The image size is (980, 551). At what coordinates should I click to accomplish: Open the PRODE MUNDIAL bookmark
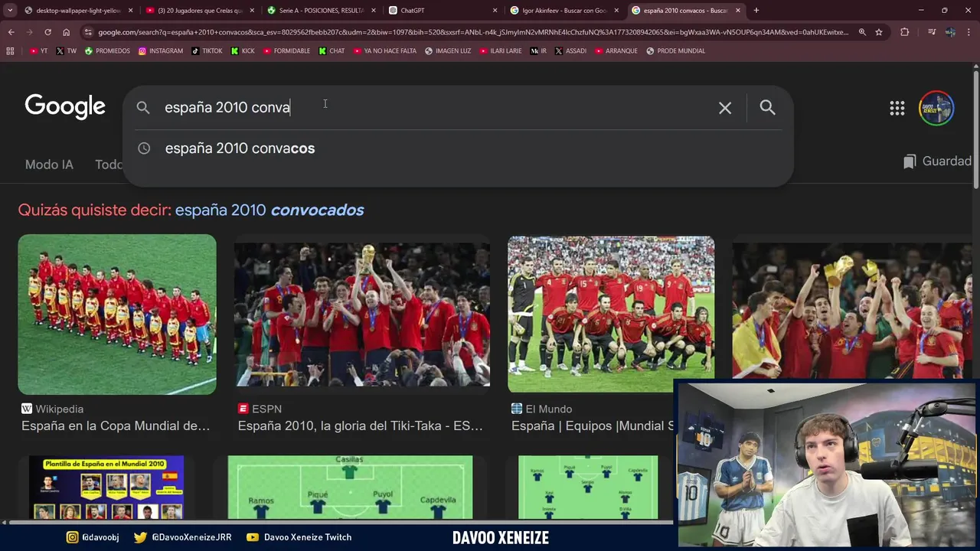click(675, 51)
